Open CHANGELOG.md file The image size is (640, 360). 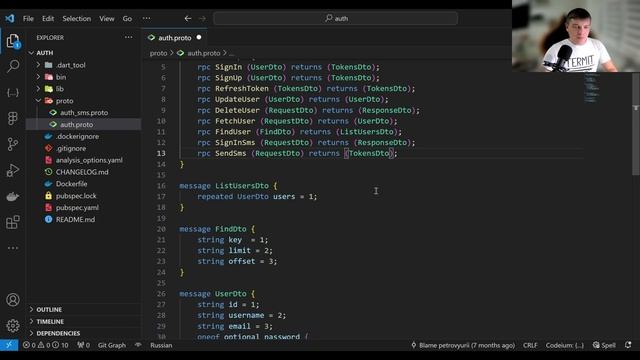(x=82, y=172)
